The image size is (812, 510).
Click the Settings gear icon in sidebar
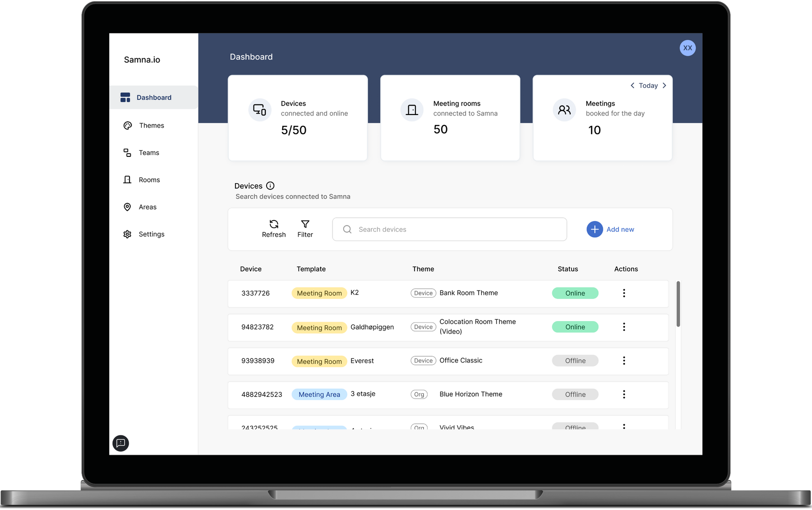[128, 234]
